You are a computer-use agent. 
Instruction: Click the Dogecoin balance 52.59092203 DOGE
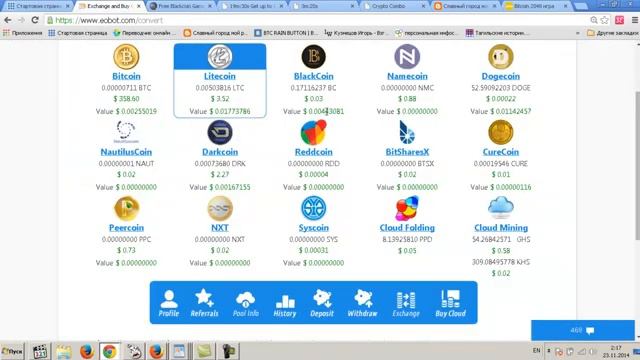pos(500,88)
